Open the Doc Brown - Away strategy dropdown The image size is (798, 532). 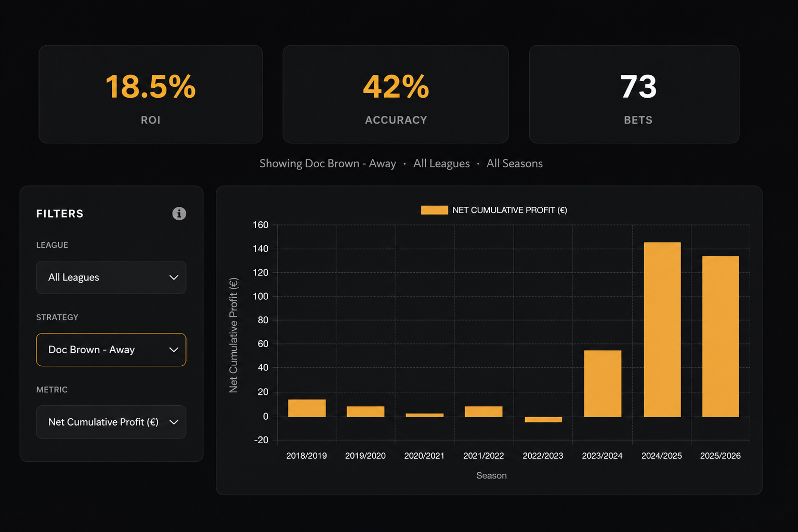111,350
